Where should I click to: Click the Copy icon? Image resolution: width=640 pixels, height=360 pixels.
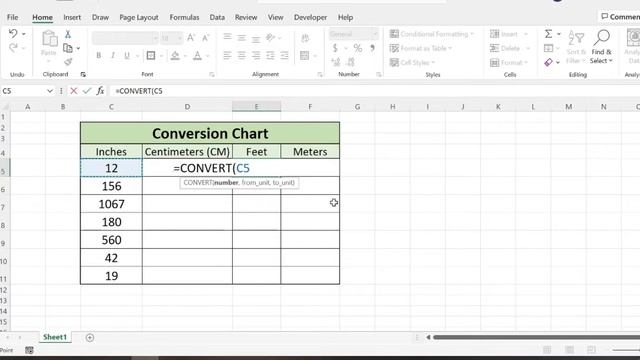click(68, 48)
